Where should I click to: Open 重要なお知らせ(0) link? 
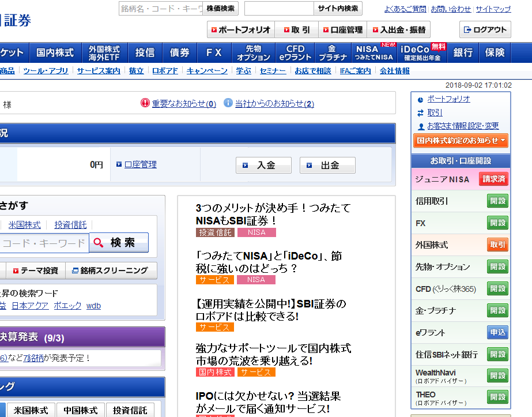coord(184,104)
